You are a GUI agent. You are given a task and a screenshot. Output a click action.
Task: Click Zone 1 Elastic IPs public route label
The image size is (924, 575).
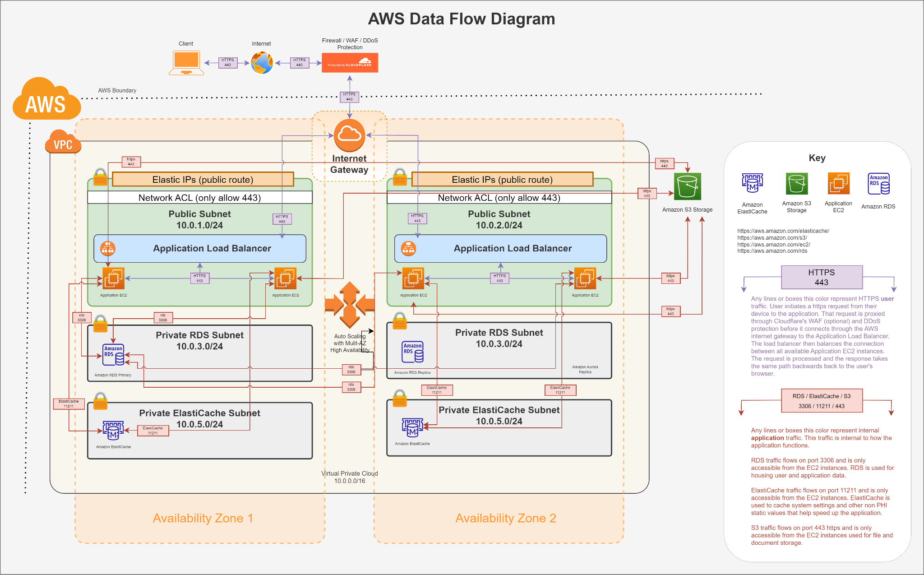click(x=203, y=180)
